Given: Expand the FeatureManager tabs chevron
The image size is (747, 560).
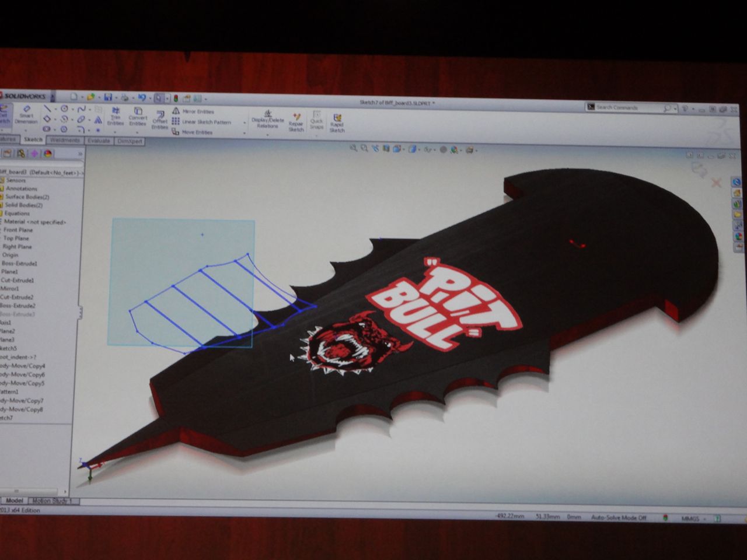Looking at the screenshot, I should click(x=80, y=153).
